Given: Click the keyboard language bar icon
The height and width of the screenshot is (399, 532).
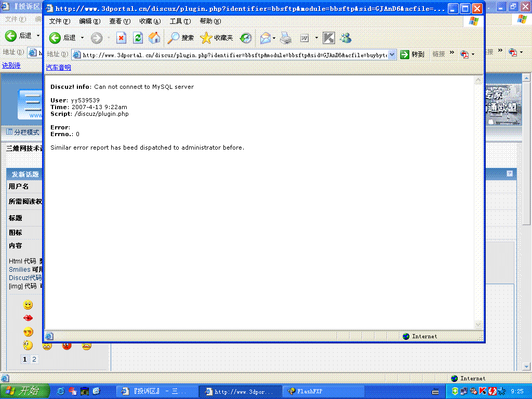Looking at the screenshot, I should [435, 392].
